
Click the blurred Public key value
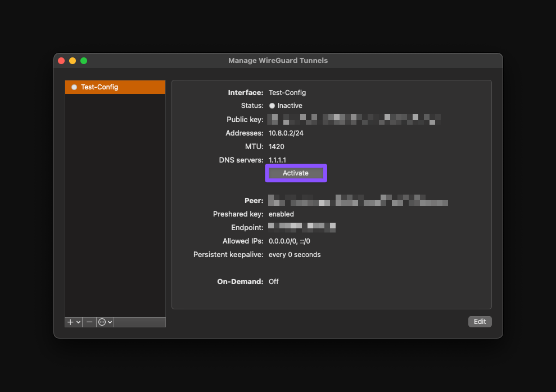click(x=354, y=120)
